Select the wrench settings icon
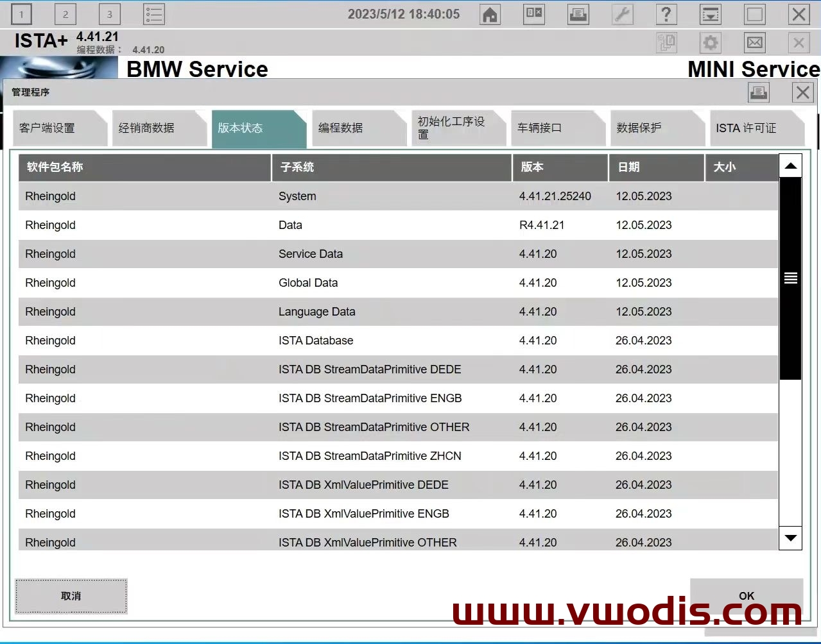Viewport: 821px width, 644px height. coord(622,14)
